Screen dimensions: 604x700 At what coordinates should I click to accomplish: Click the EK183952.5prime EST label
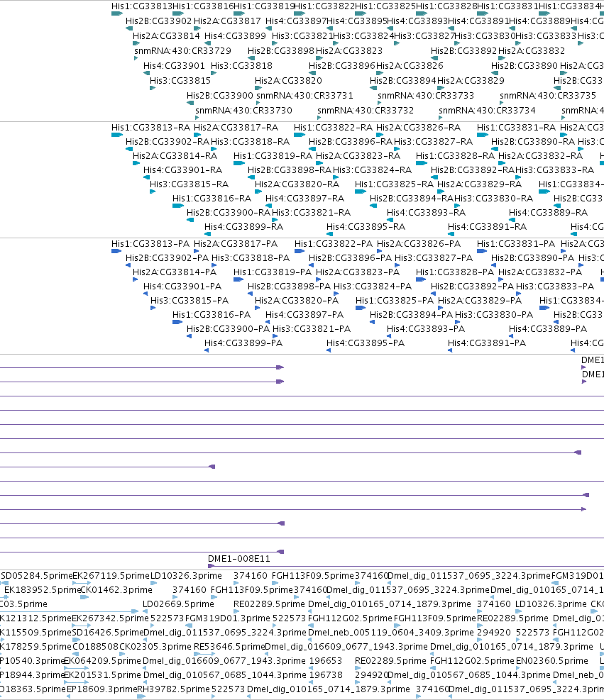tap(43, 590)
